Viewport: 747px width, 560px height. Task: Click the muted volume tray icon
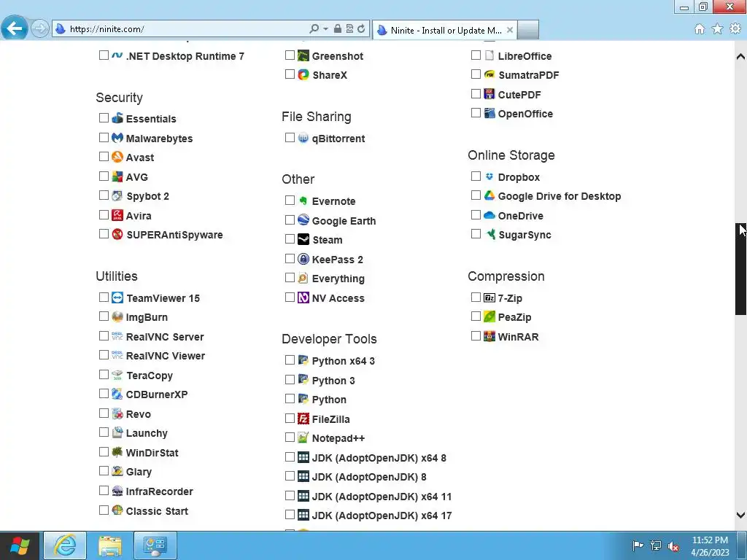click(x=673, y=546)
